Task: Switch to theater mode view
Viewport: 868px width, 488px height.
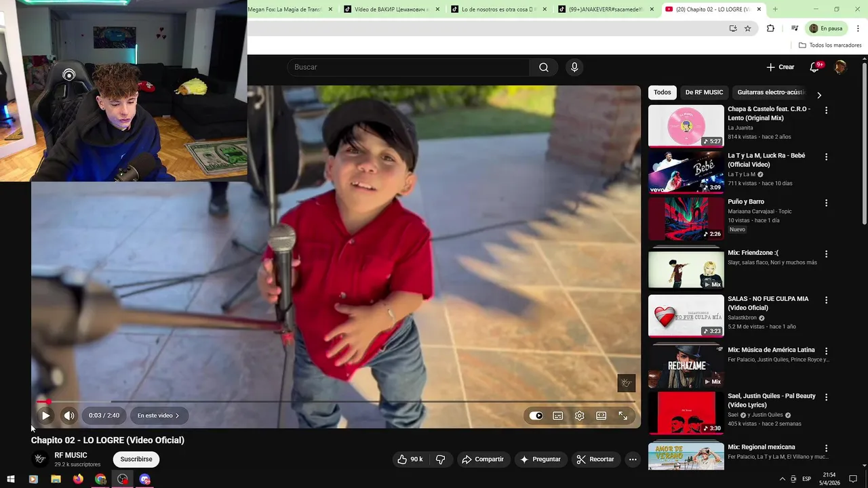Action: point(601,415)
